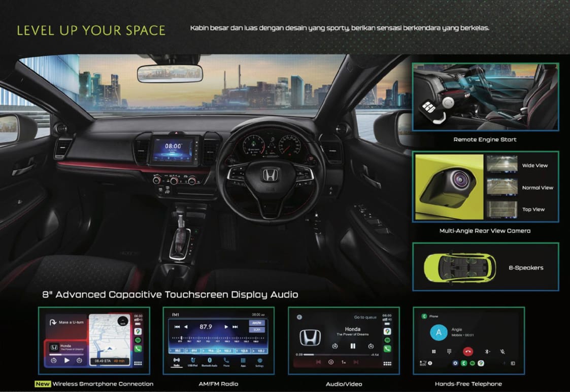Select the 99.6 preset station
This screenshot has height=392, width=570.
coord(210,350)
